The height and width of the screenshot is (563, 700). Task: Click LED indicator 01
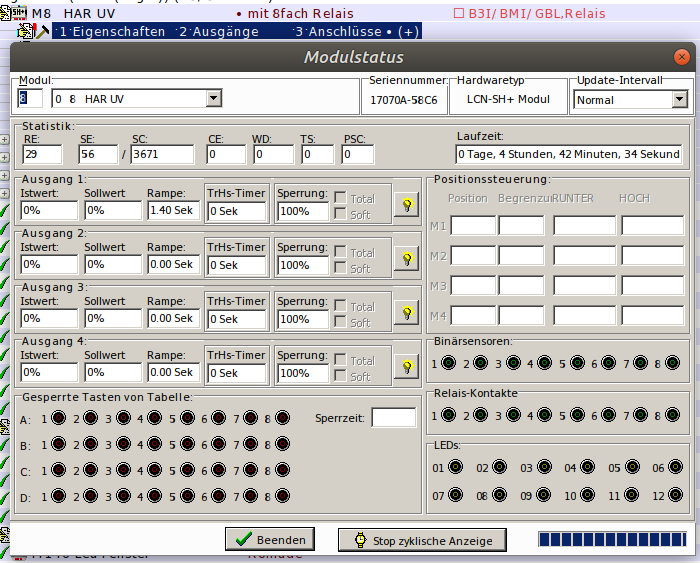click(x=456, y=467)
